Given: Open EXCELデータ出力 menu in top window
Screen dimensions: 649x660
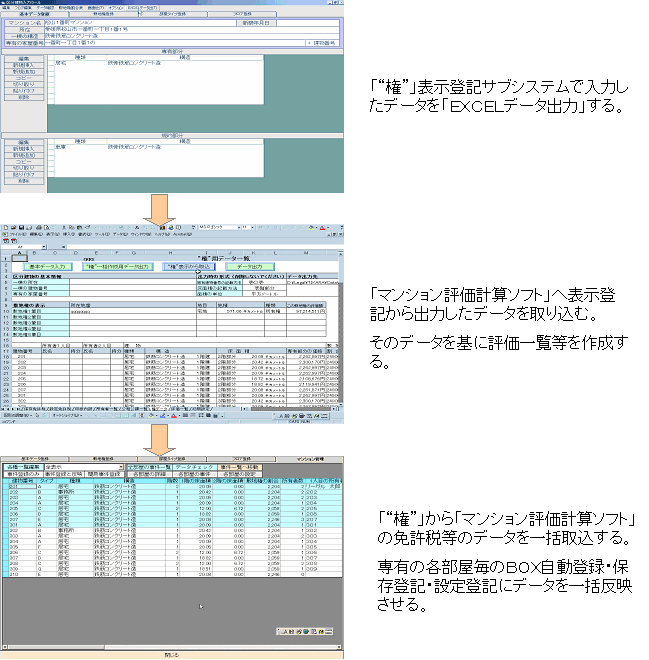Looking at the screenshot, I should (x=143, y=8).
